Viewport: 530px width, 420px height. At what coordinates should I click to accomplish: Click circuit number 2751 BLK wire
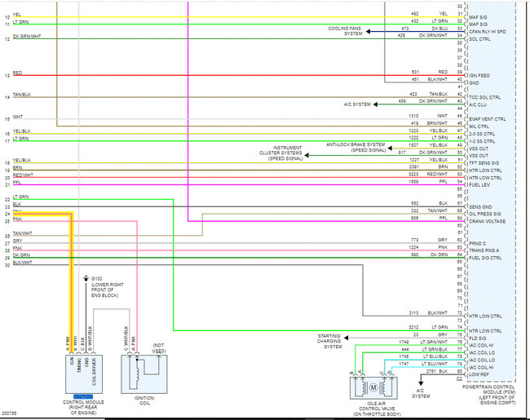click(x=431, y=371)
